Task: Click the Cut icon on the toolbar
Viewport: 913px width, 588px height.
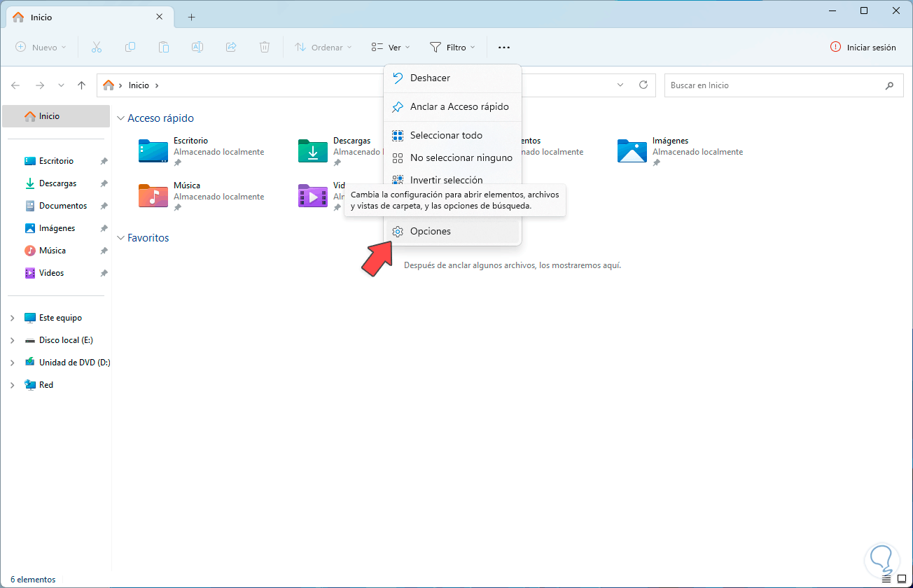Action: (x=97, y=47)
